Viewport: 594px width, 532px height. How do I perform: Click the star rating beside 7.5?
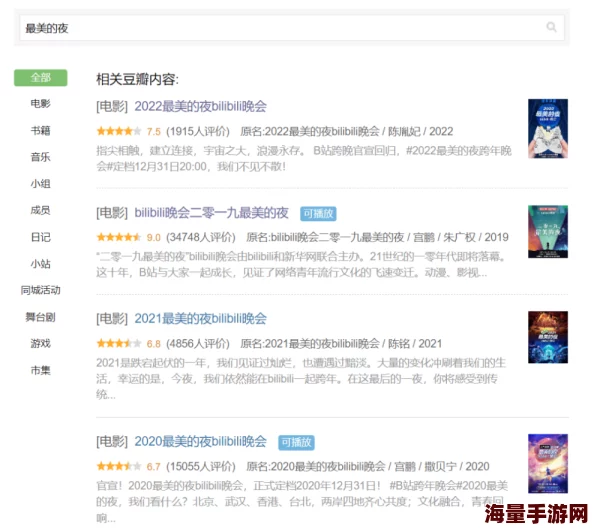tap(119, 131)
